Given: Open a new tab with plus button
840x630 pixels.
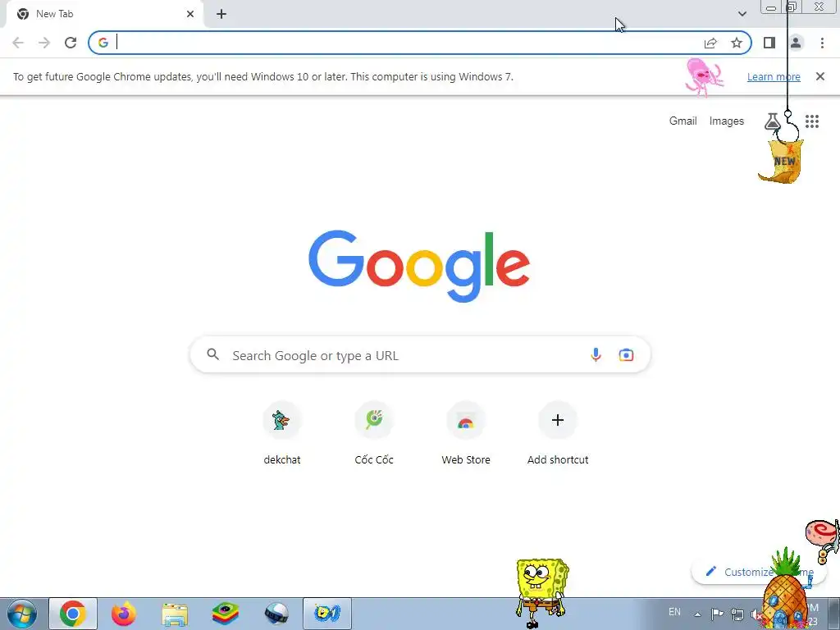Looking at the screenshot, I should 221,14.
